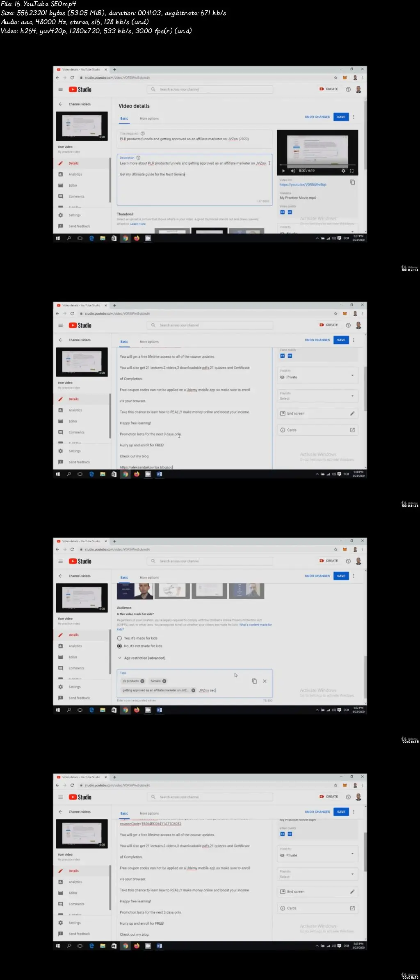This screenshot has height=980, width=420.
Task: Open Visibility Private dropdown in 00:04:26 frame
Action: coord(317,375)
